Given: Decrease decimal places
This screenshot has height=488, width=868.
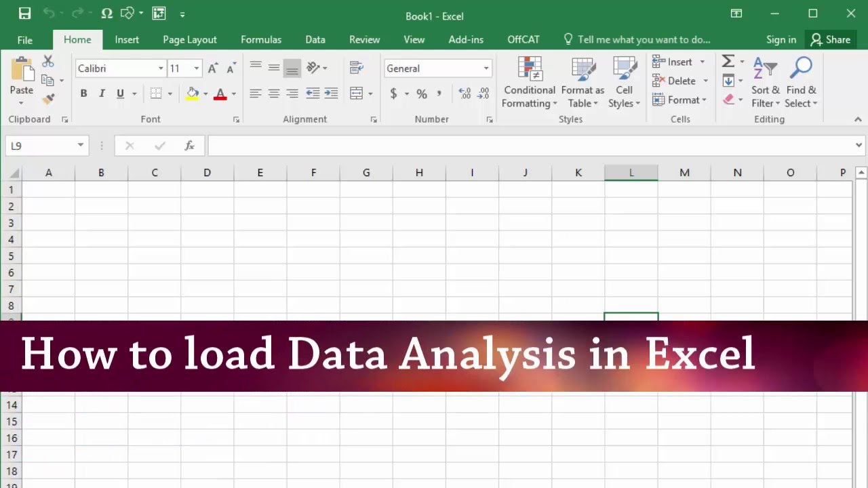Looking at the screenshot, I should click(484, 94).
